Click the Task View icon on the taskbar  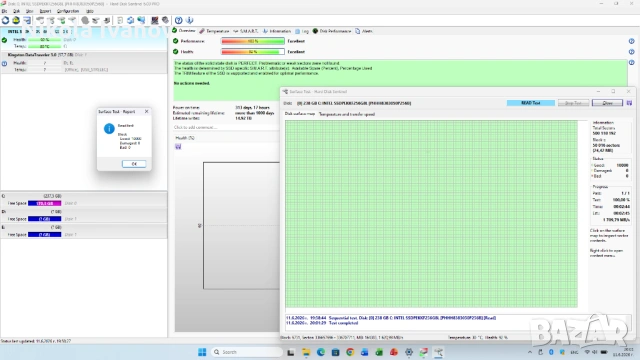[x=291, y=352]
